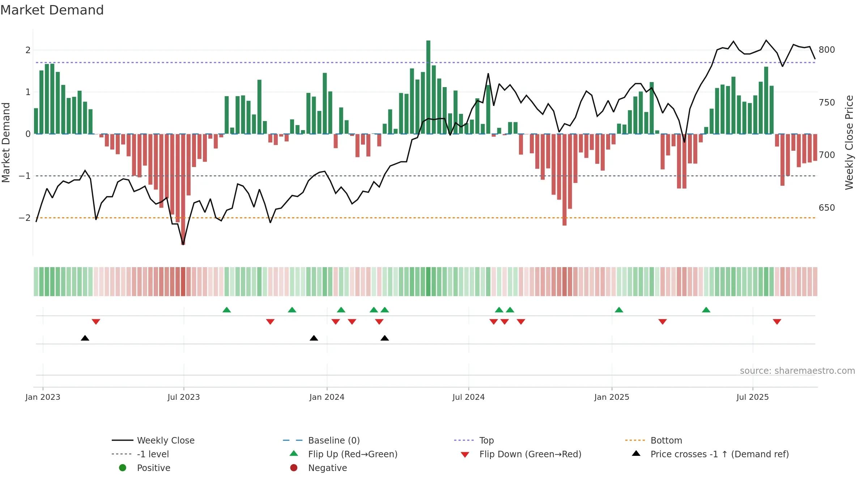Click the Top legend entry
This screenshot has height=488, width=868.
(474, 440)
